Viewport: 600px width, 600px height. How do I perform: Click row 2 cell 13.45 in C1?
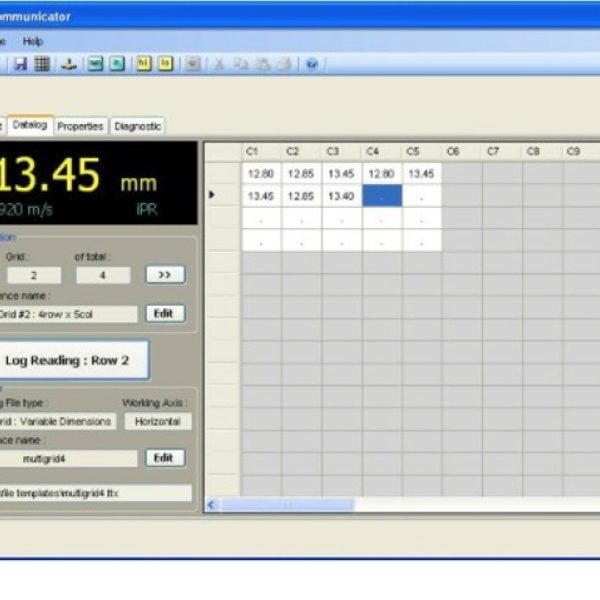tap(261, 196)
